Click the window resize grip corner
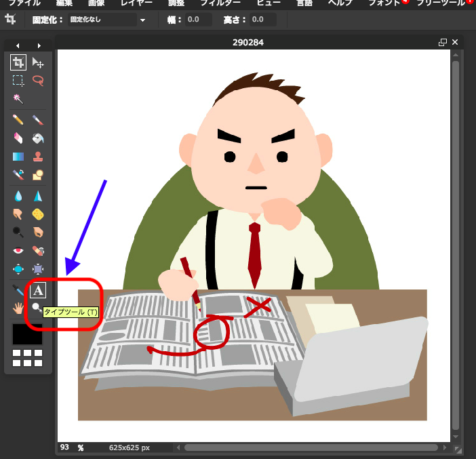Screen dimensions: 476x459 (458, 450)
